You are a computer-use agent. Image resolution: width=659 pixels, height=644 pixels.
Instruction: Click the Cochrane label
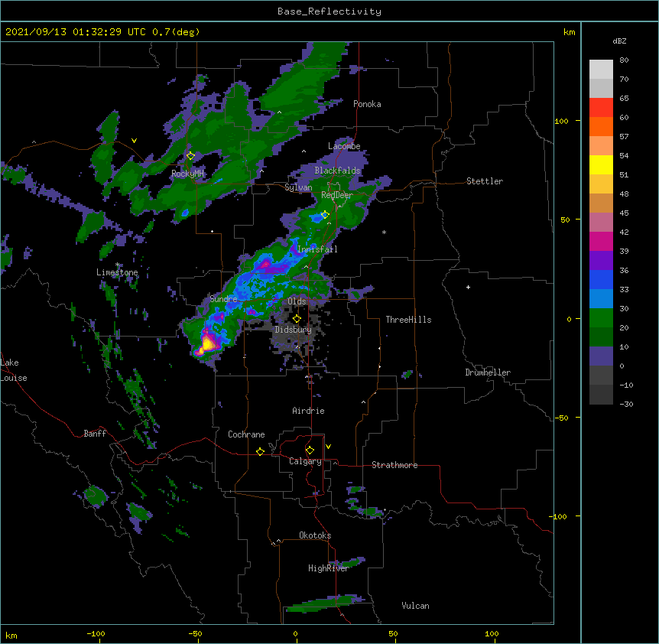(x=246, y=434)
